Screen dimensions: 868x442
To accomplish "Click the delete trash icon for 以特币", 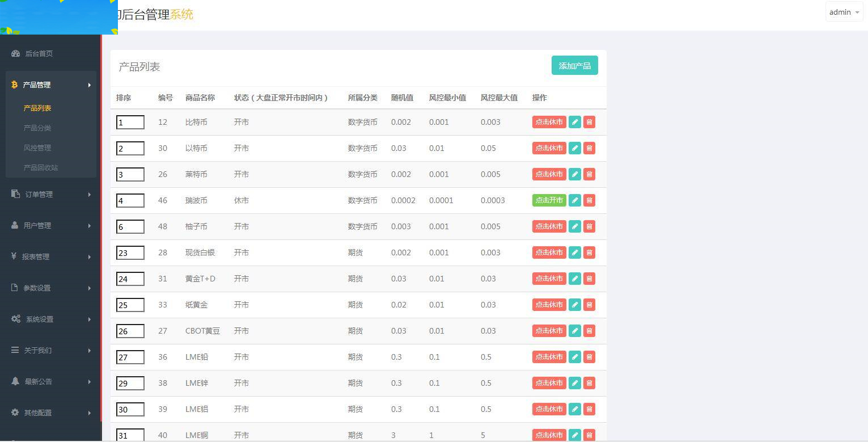I will click(589, 148).
